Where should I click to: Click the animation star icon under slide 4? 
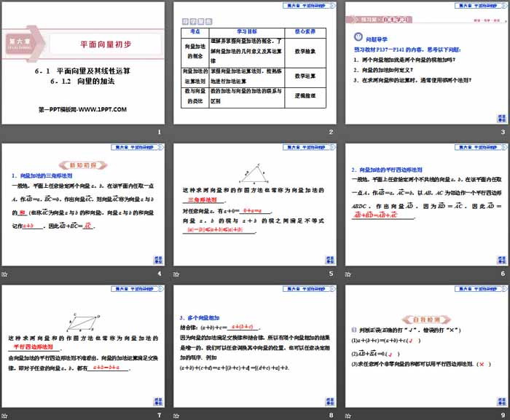click(x=6, y=274)
